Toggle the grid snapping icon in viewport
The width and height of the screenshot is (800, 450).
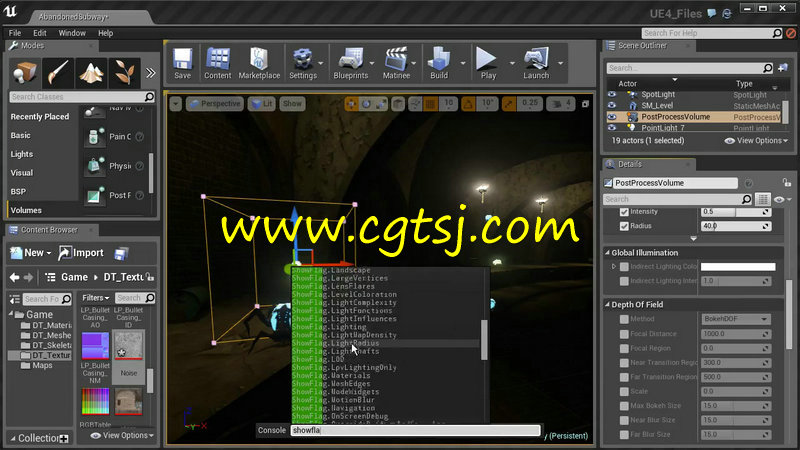pos(431,104)
